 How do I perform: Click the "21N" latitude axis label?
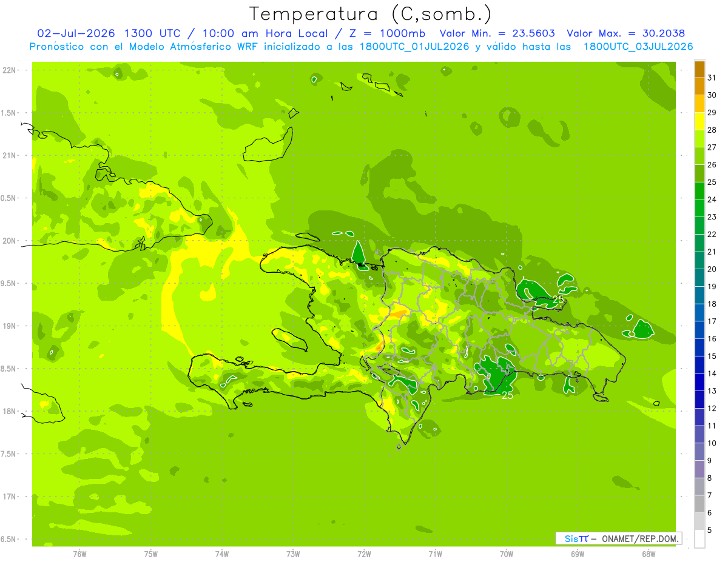pos(9,156)
